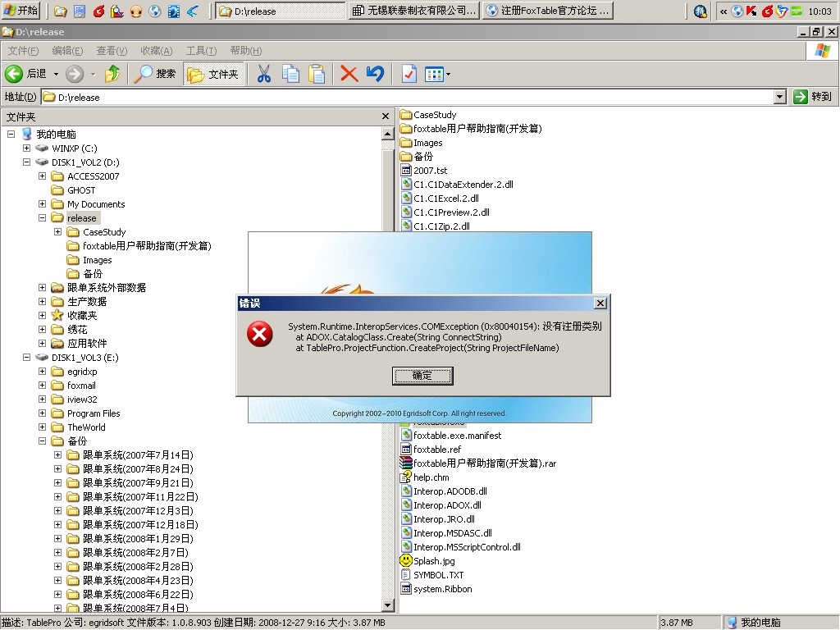Open the Search (搜索) toolbar button
Screen dimensions: 840x630
155,74
